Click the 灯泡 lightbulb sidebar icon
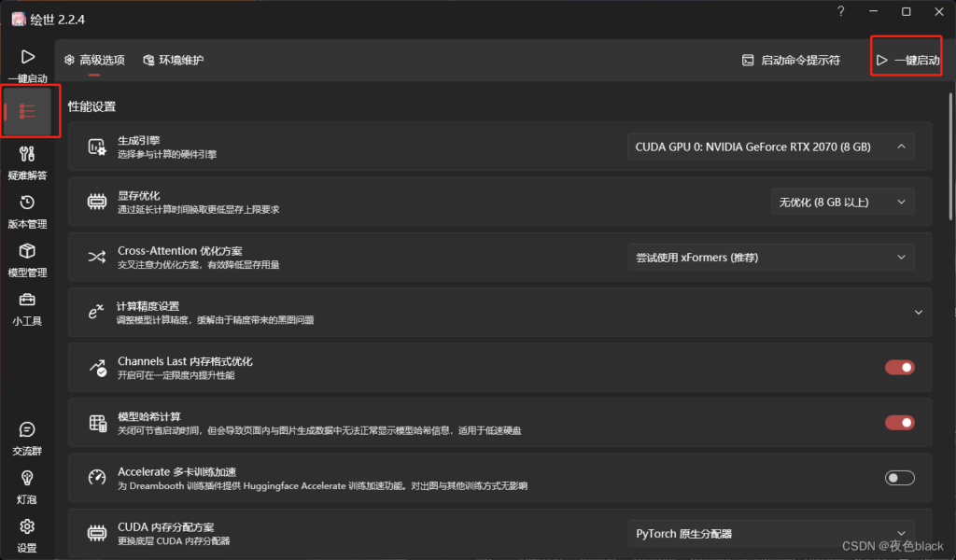Viewport: 956px width, 560px height. (x=27, y=485)
